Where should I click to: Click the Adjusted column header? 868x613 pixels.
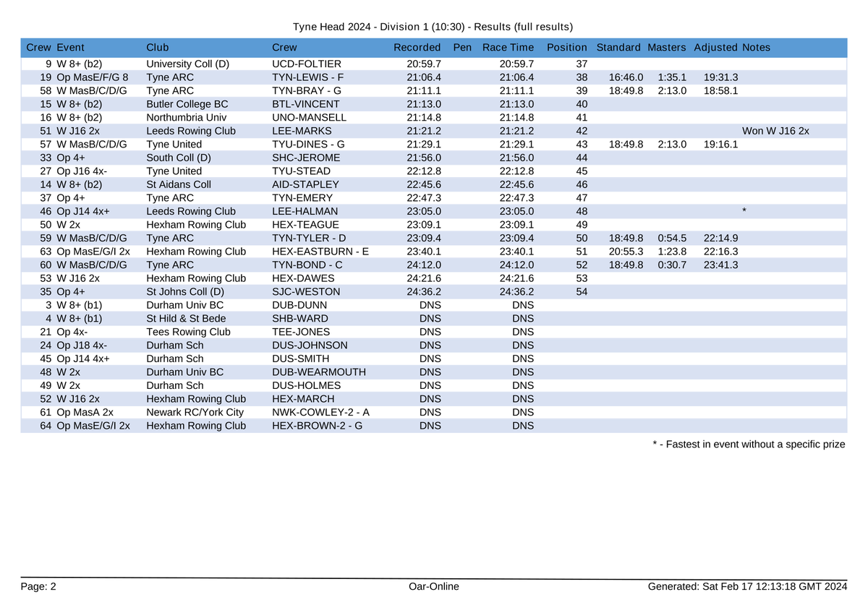pyautogui.click(x=715, y=48)
